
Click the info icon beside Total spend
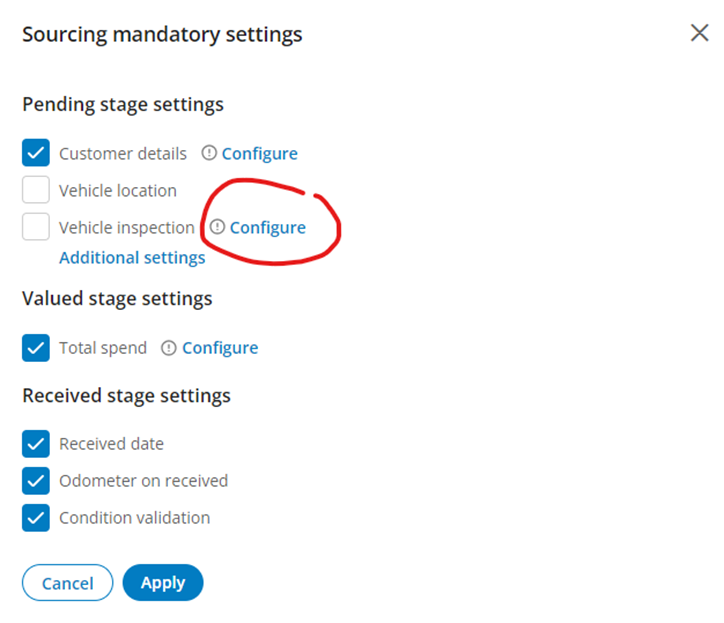tap(169, 347)
